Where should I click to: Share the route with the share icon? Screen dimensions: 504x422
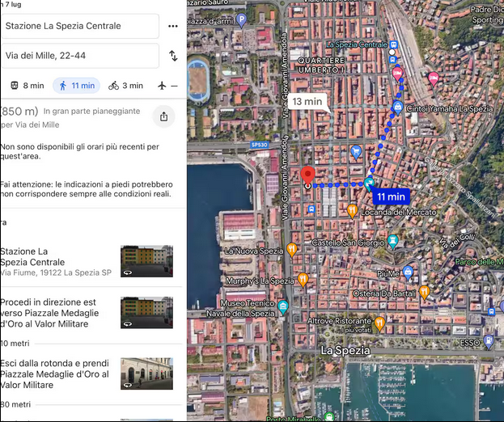click(163, 116)
